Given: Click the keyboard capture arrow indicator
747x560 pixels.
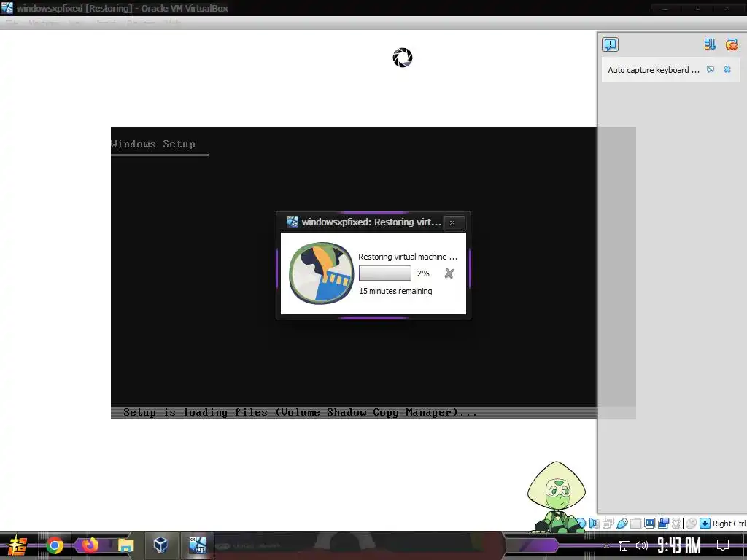Looking at the screenshot, I should [705, 524].
